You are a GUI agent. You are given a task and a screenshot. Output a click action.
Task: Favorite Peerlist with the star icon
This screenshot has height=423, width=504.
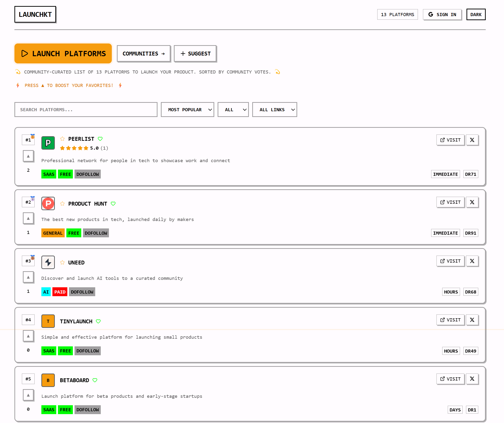pyautogui.click(x=62, y=139)
